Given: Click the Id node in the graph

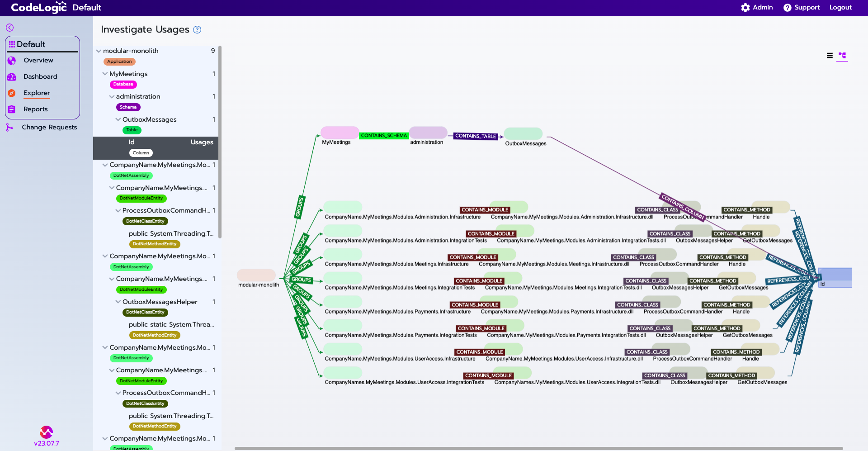Looking at the screenshot, I should 835,278.
